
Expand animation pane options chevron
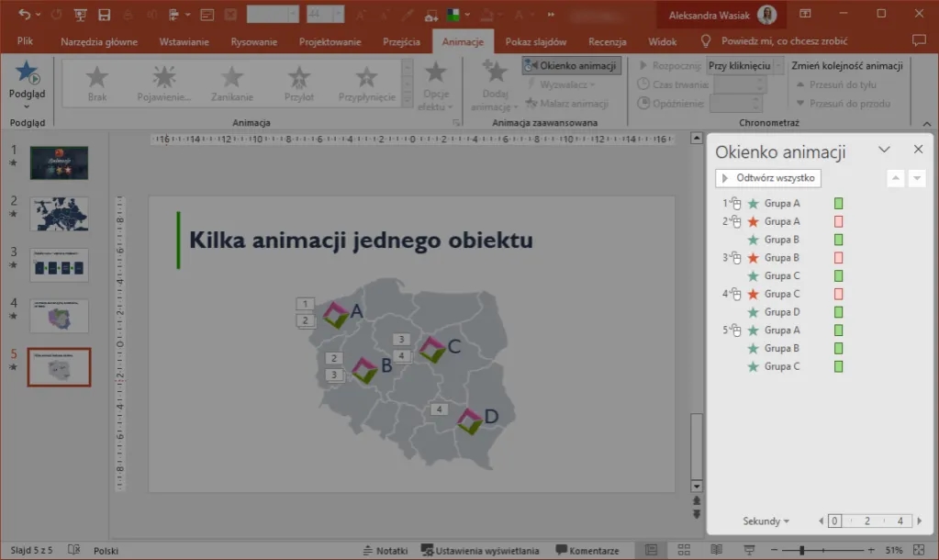(x=885, y=150)
